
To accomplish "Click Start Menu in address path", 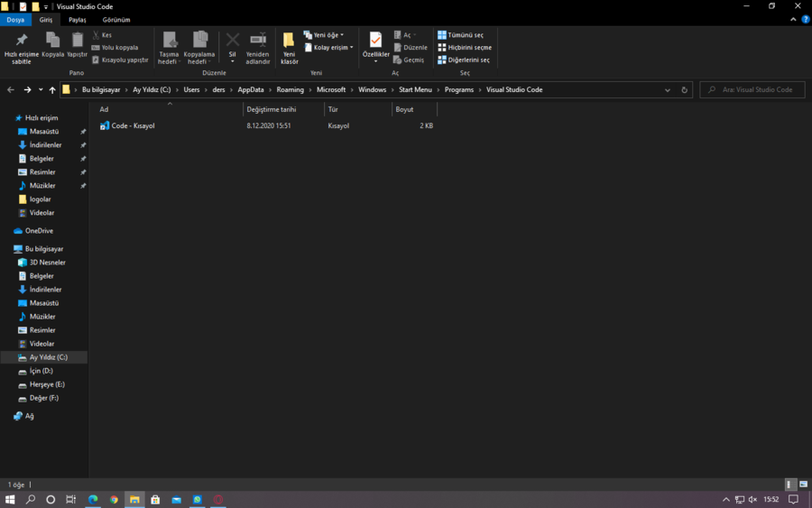I will pyautogui.click(x=415, y=89).
